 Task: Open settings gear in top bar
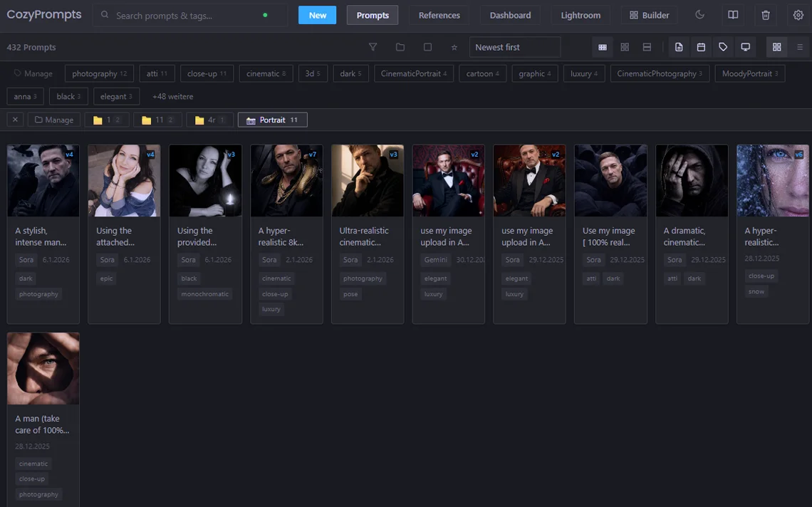click(798, 15)
